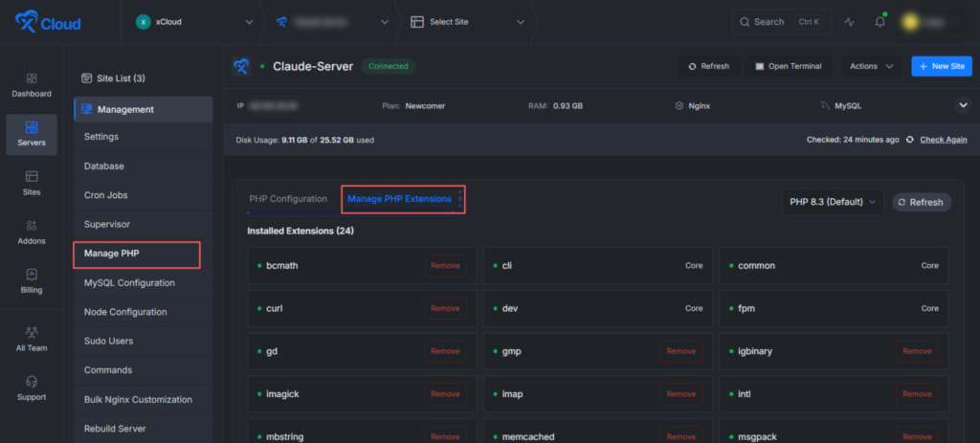The height and width of the screenshot is (443, 980).
Task: Open the Actions dropdown
Action: (871, 66)
